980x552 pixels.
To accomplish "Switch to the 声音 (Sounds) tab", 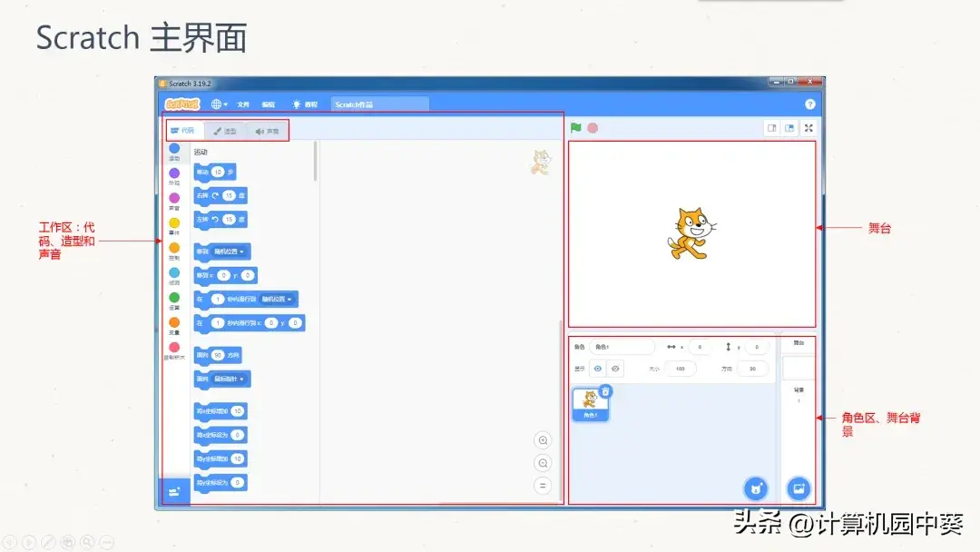I will tap(268, 132).
